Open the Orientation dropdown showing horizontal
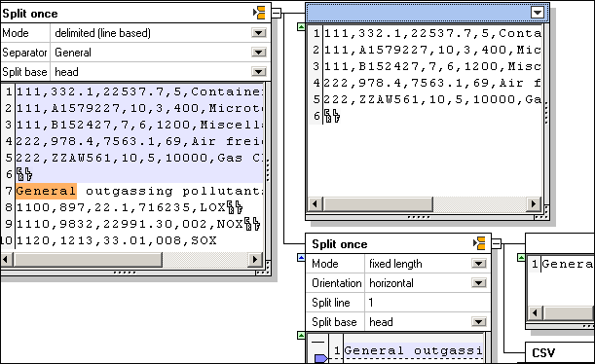The image size is (595, 364). 478,283
